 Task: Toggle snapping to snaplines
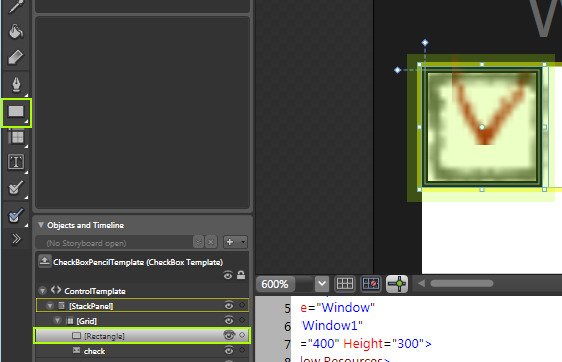397,284
